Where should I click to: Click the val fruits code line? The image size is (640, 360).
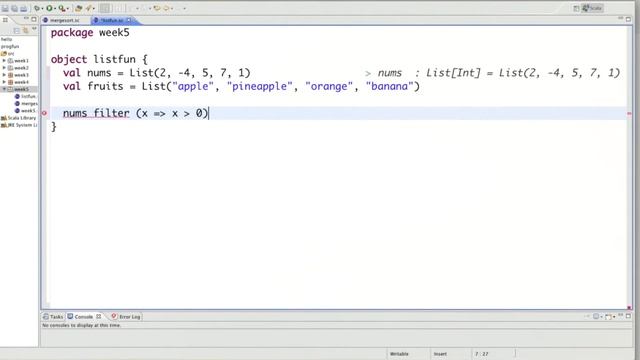[x=241, y=86]
